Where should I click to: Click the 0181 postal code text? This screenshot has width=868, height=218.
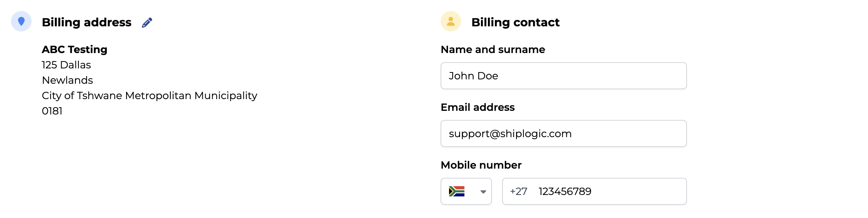tap(52, 111)
